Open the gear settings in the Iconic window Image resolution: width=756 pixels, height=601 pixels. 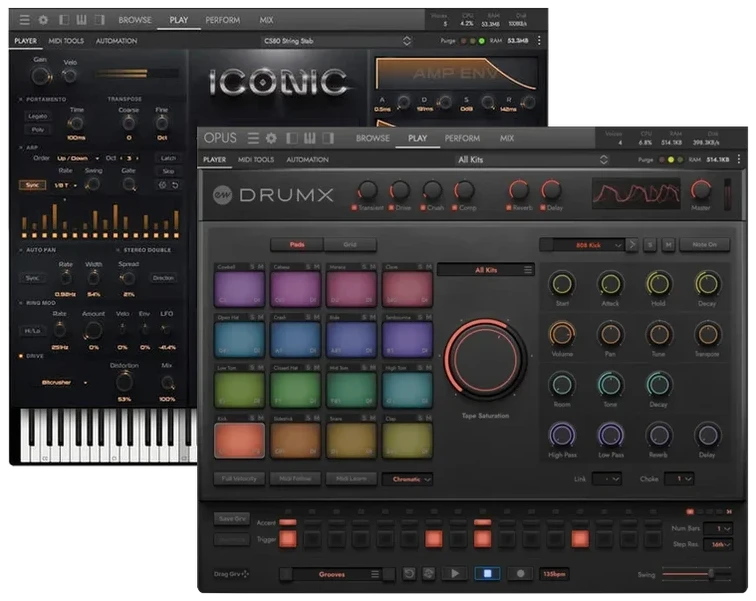tap(43, 20)
